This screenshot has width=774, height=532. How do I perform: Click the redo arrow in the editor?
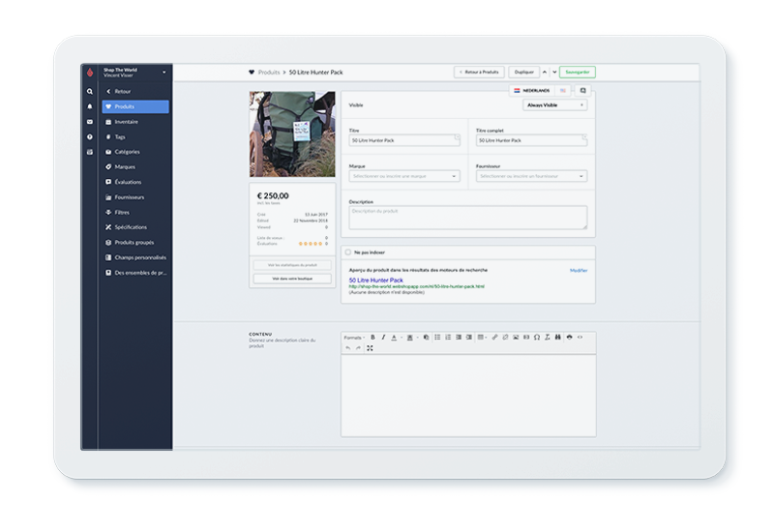coord(358,348)
